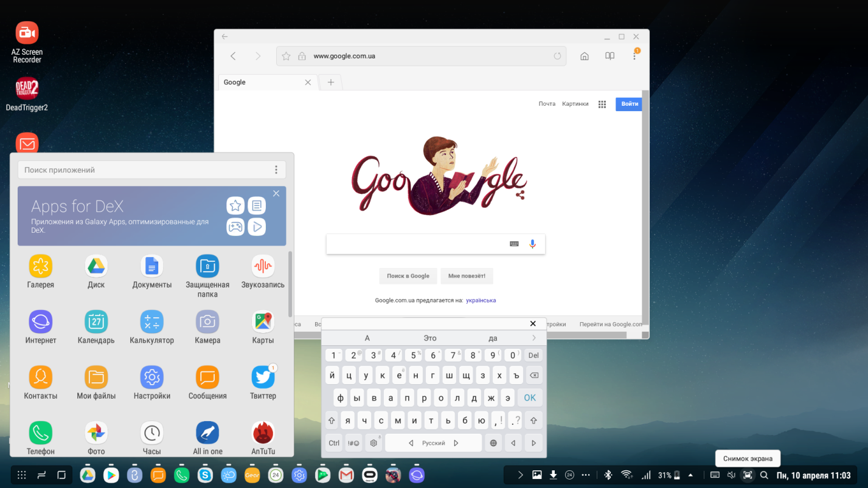Open the Google apps grid icon
Viewport: 868px width, 488px height.
(602, 104)
